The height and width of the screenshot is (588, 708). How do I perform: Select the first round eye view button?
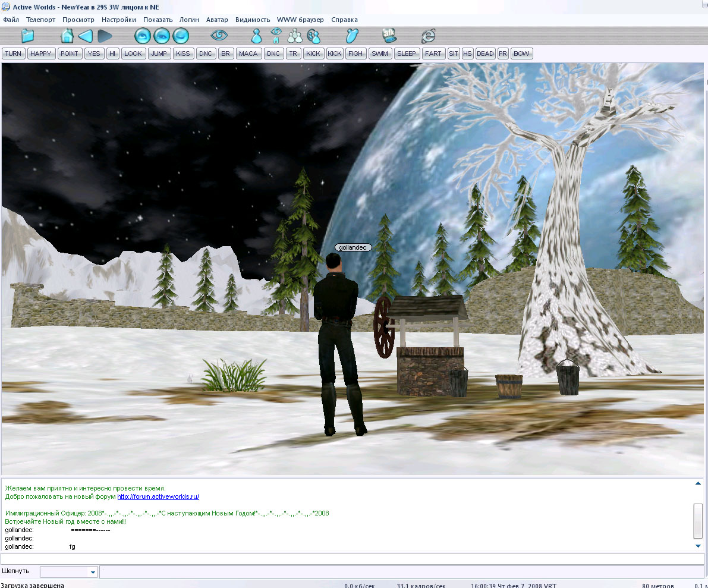pyautogui.click(x=143, y=36)
